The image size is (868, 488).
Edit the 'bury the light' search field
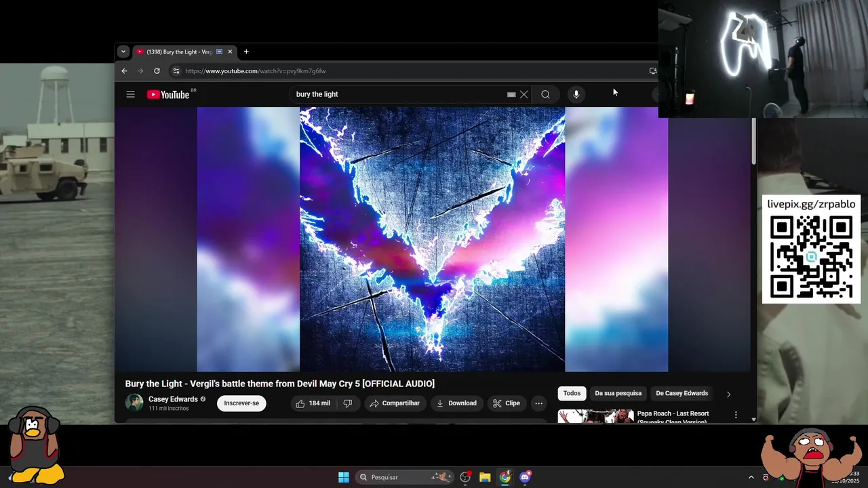coord(400,94)
